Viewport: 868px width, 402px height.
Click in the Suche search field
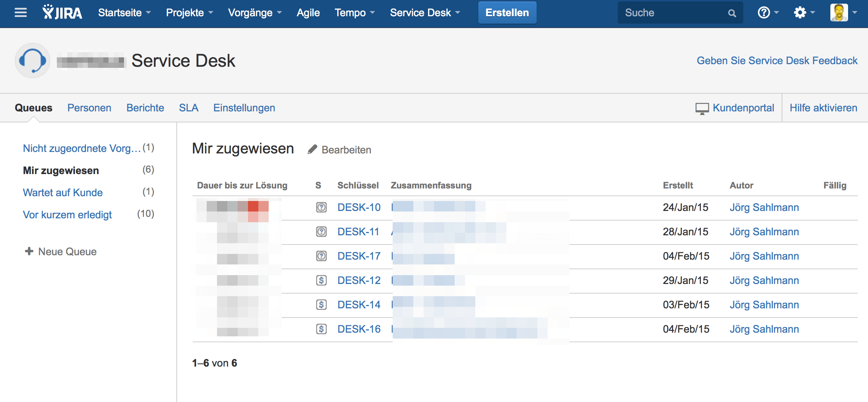tap(672, 13)
